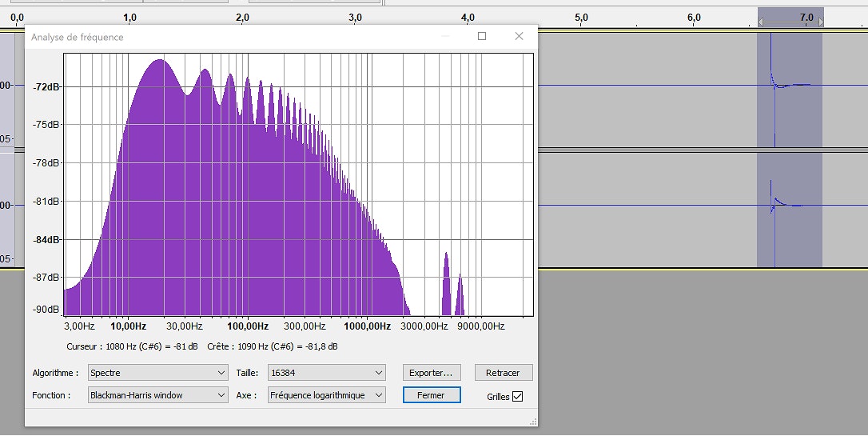Click Fermer to close the analysis
This screenshot has height=436, width=868.
(x=431, y=395)
